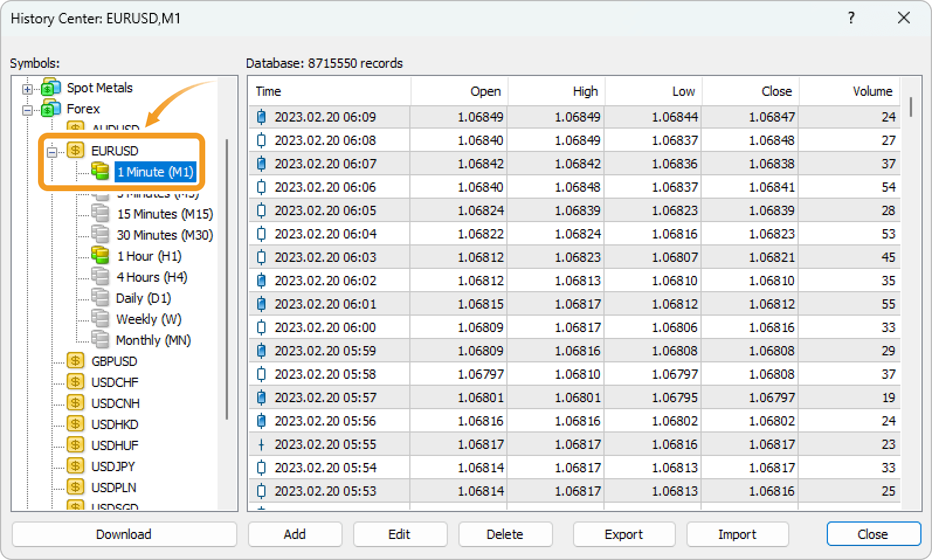
Task: Click the 30 Minutes (M30) database icon
Action: point(100,234)
